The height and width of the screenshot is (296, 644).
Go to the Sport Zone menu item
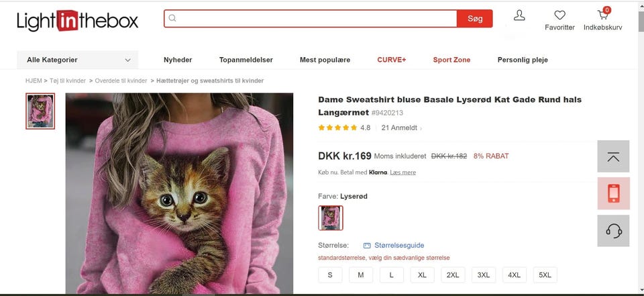[451, 60]
